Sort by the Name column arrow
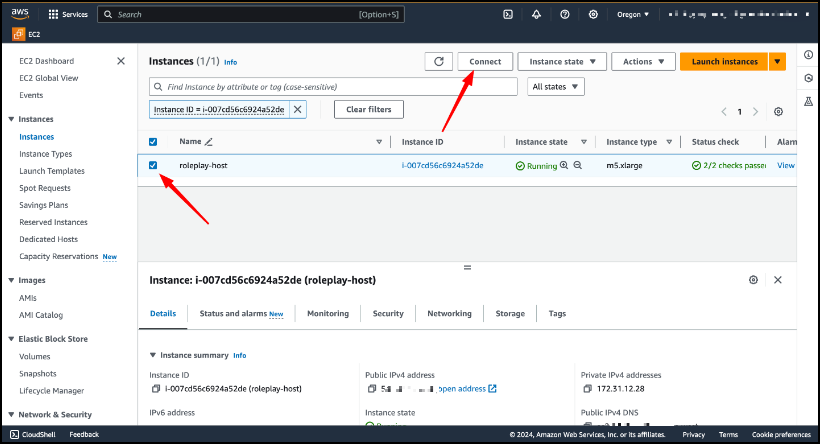Screen dimensions: 820x444 379,142
